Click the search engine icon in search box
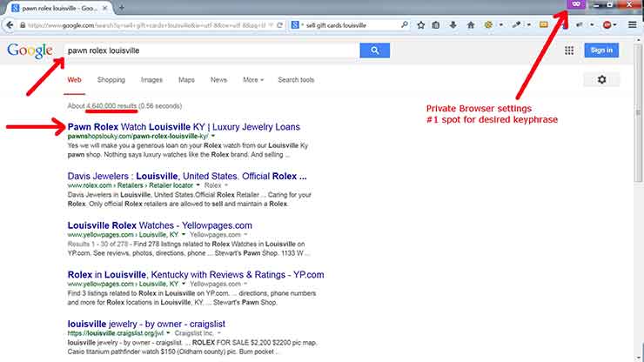 (x=295, y=25)
